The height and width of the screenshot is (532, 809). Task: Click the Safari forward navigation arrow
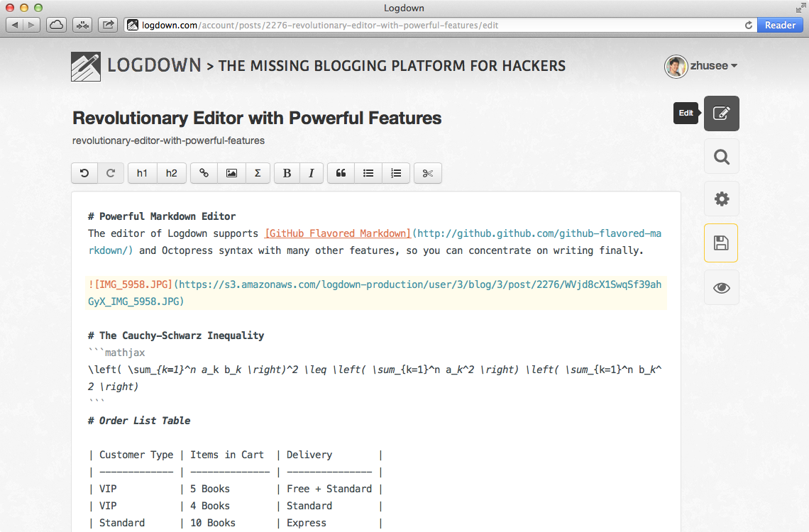pos(31,25)
